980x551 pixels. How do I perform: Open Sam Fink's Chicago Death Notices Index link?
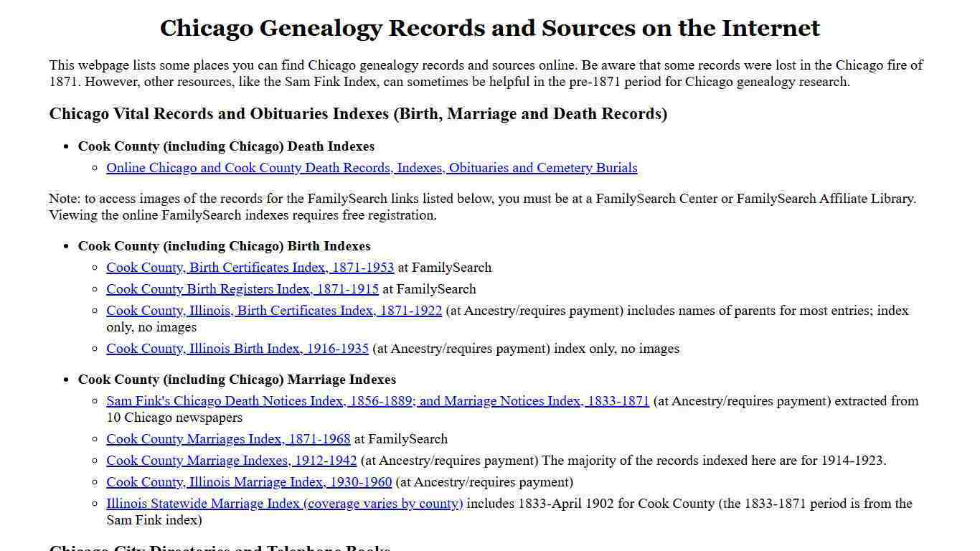[377, 401]
